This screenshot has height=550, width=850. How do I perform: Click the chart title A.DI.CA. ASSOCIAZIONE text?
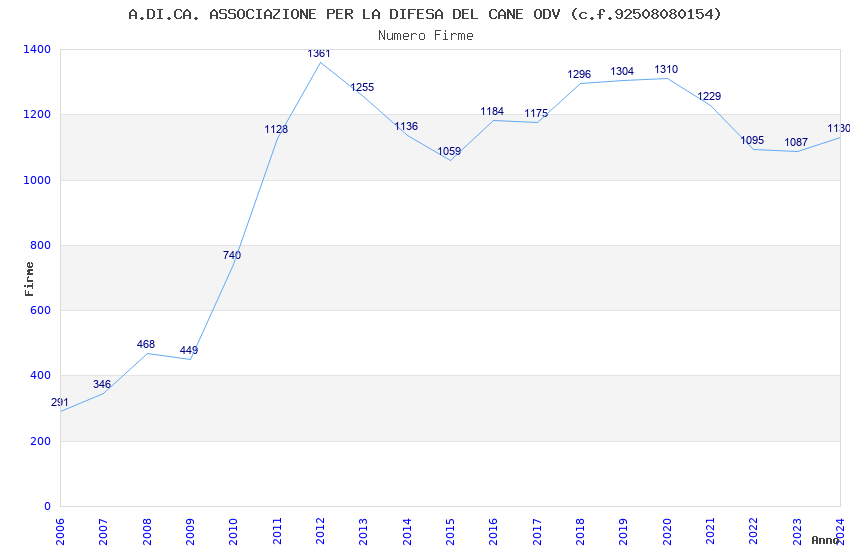[x=424, y=14]
